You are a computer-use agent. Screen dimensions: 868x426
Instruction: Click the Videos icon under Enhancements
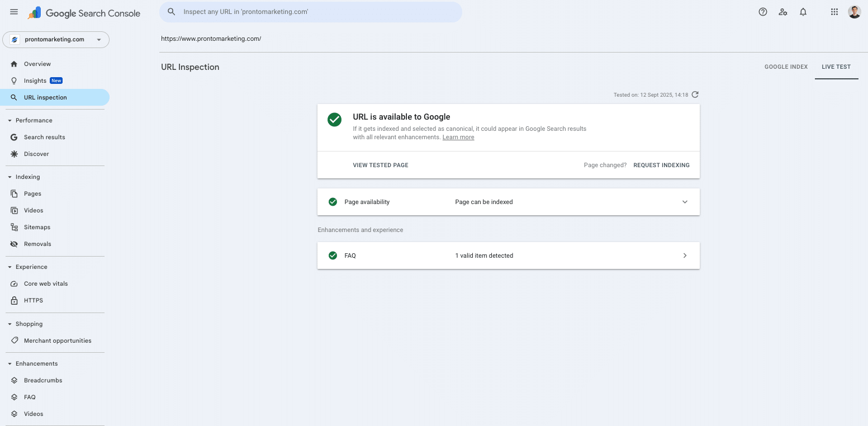tap(14, 414)
